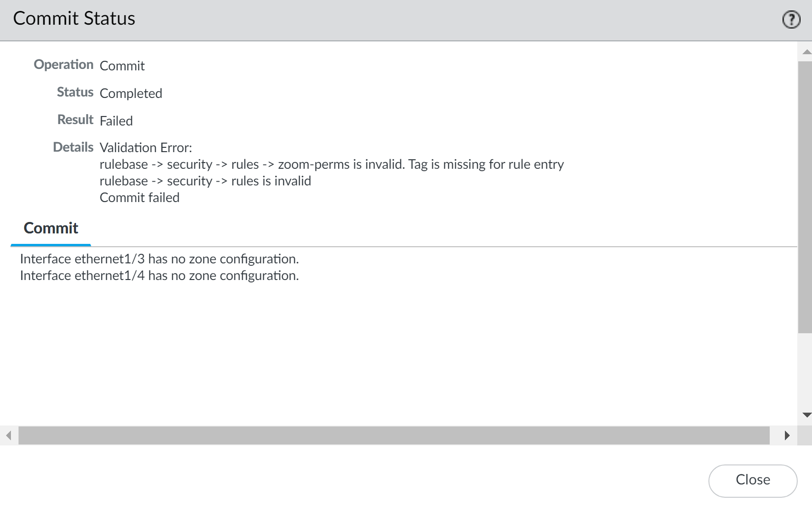The height and width of the screenshot is (512, 812).
Task: Click the ethernet1/3 zone configuration warning
Action: click(x=160, y=259)
